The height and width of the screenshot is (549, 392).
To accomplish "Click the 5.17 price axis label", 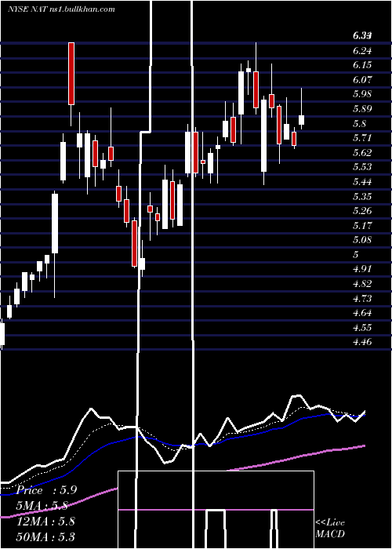I will point(362,226).
